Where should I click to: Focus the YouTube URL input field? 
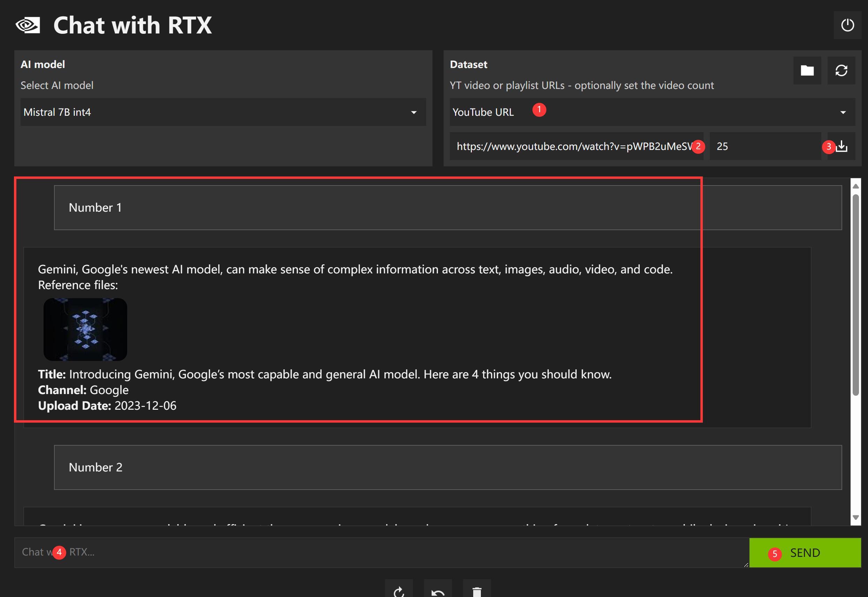pos(576,146)
